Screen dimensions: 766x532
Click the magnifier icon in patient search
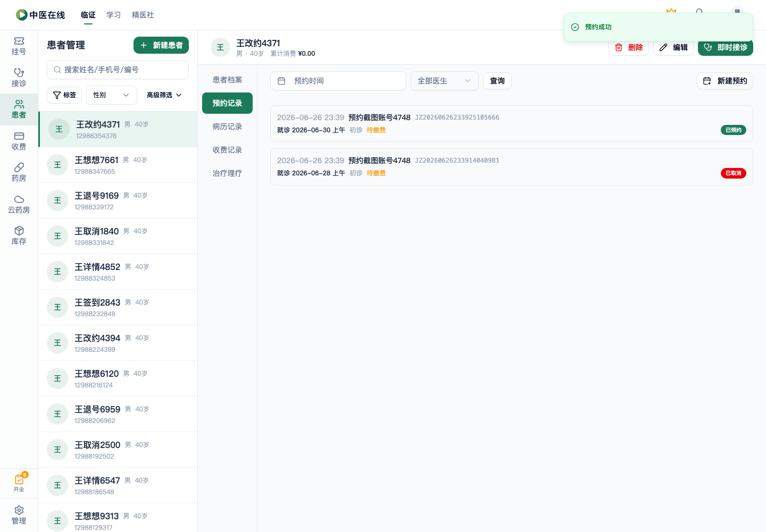point(57,70)
